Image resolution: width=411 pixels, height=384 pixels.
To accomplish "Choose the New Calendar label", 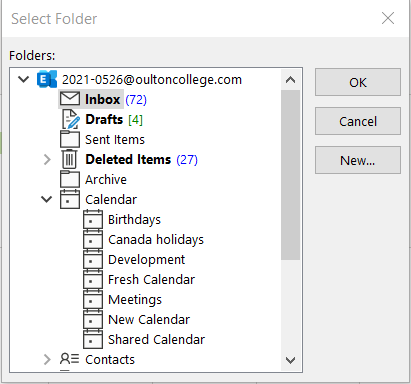I will [x=149, y=319].
